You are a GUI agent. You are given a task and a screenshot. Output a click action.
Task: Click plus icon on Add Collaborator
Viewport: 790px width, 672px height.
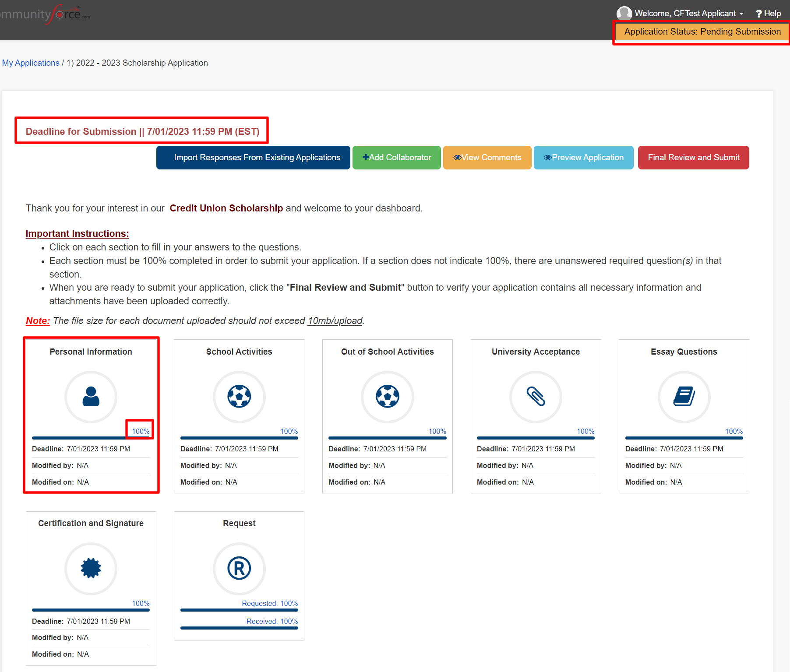[x=365, y=157]
